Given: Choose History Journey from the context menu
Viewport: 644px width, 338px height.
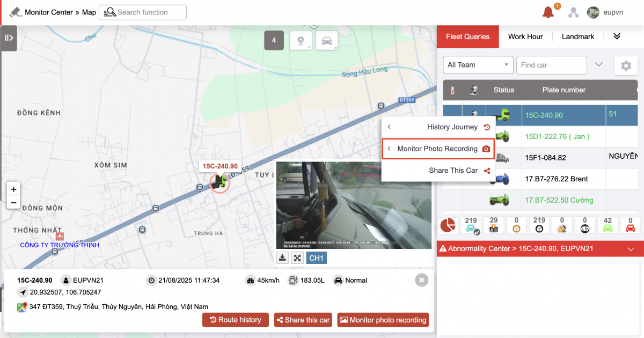Looking at the screenshot, I should (438, 127).
